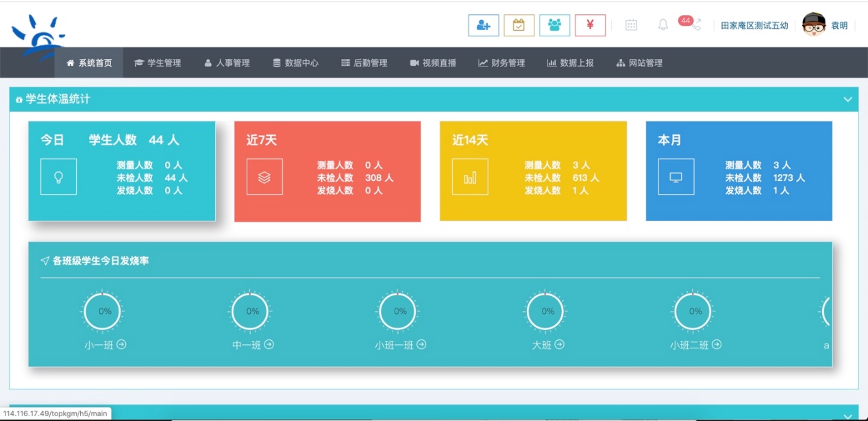Click the blue add-user icon button

(x=483, y=25)
